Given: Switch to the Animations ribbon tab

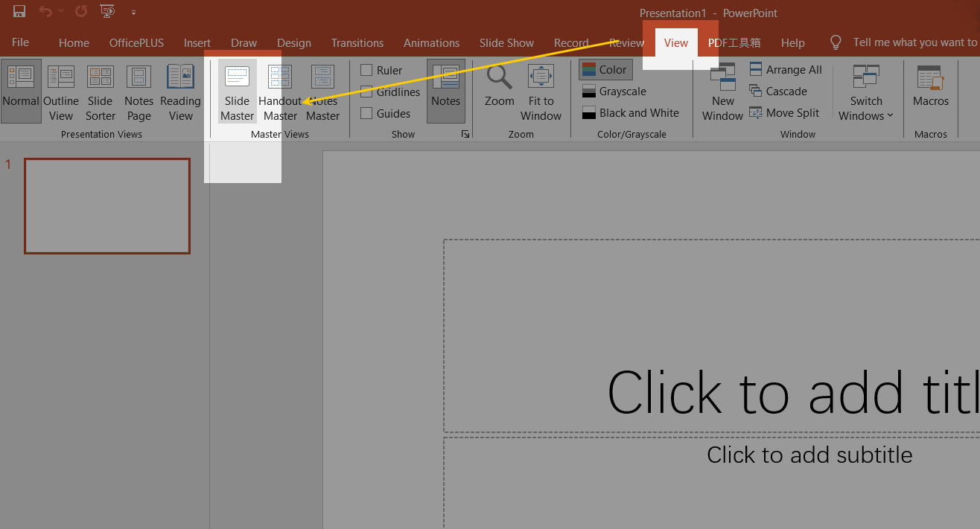Looking at the screenshot, I should pyautogui.click(x=431, y=42).
